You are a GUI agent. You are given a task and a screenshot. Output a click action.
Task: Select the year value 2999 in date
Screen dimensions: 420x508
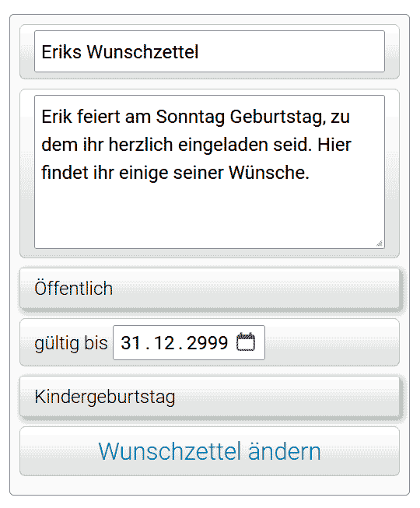click(x=207, y=343)
